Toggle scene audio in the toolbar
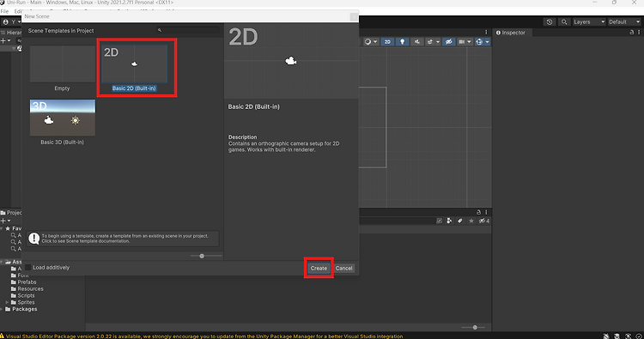This screenshot has height=339, width=644. coord(416,42)
